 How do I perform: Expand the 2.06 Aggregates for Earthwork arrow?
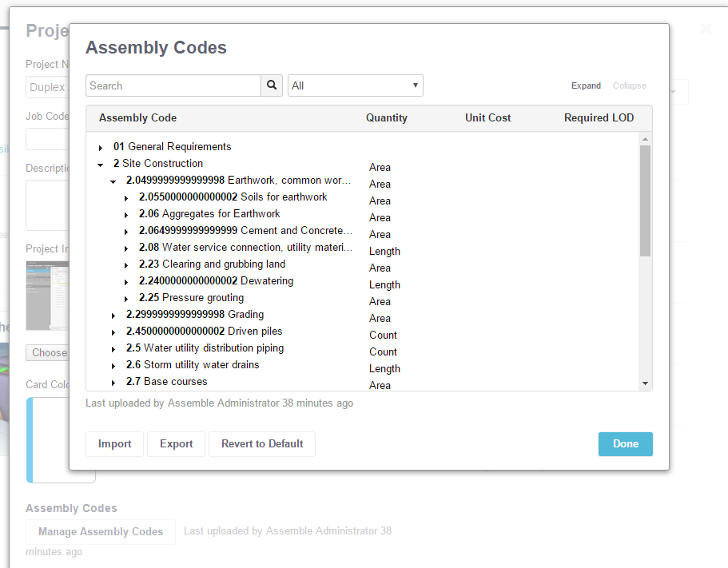[x=126, y=215]
